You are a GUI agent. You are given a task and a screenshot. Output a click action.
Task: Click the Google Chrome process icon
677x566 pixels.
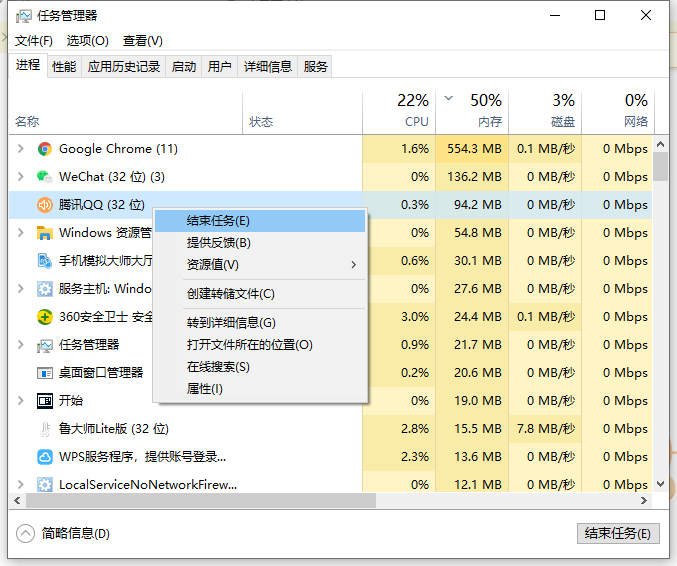44,149
